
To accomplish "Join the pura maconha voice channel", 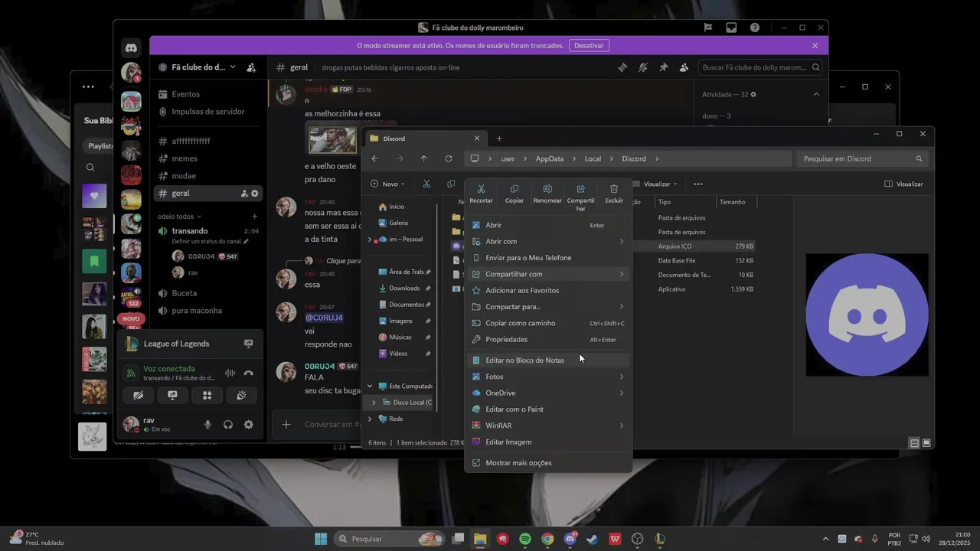I will [x=208, y=311].
